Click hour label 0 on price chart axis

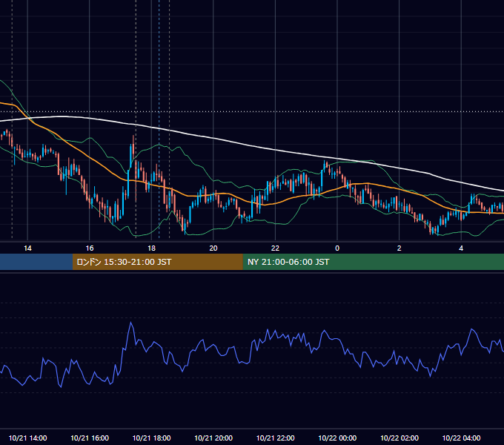337,248
